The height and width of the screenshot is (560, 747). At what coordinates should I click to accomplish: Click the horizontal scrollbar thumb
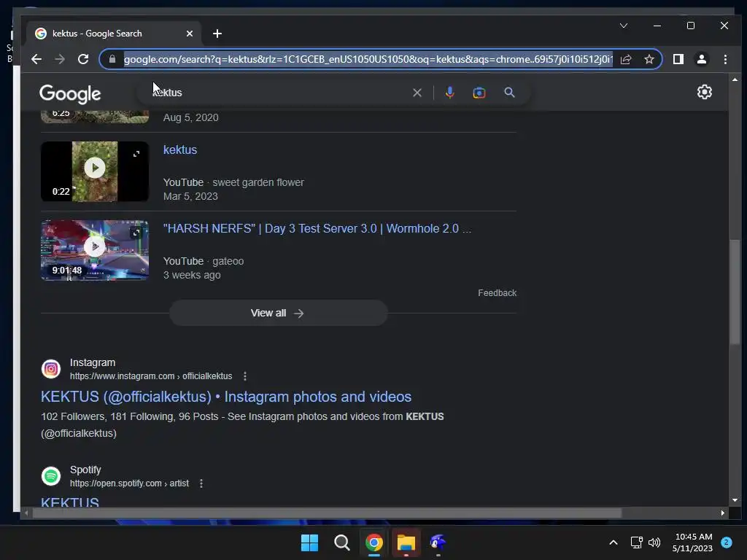[x=327, y=513]
